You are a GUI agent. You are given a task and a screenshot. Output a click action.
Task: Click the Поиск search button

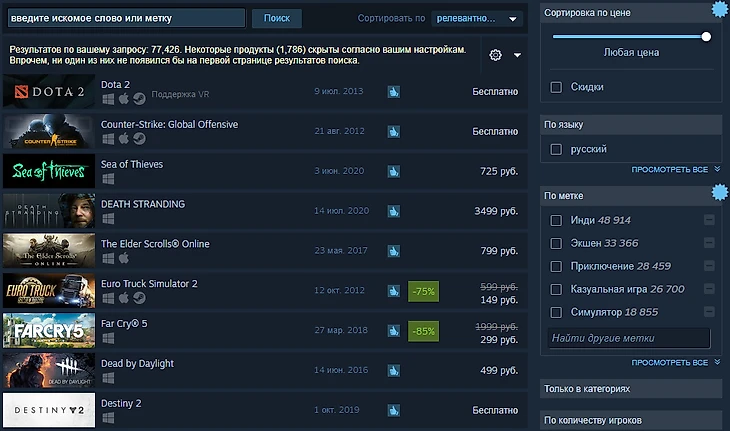pyautogui.click(x=277, y=18)
